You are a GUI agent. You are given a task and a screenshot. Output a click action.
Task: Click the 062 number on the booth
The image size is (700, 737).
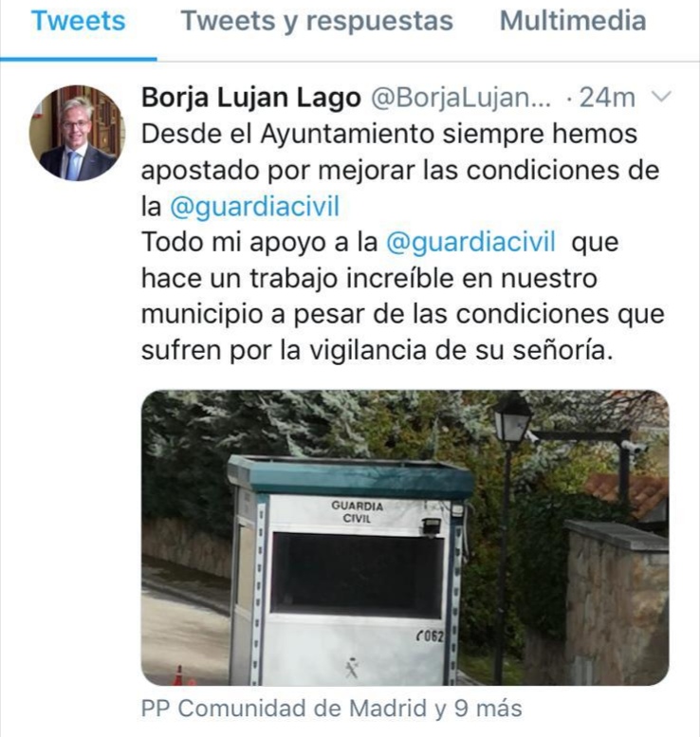coord(431,636)
